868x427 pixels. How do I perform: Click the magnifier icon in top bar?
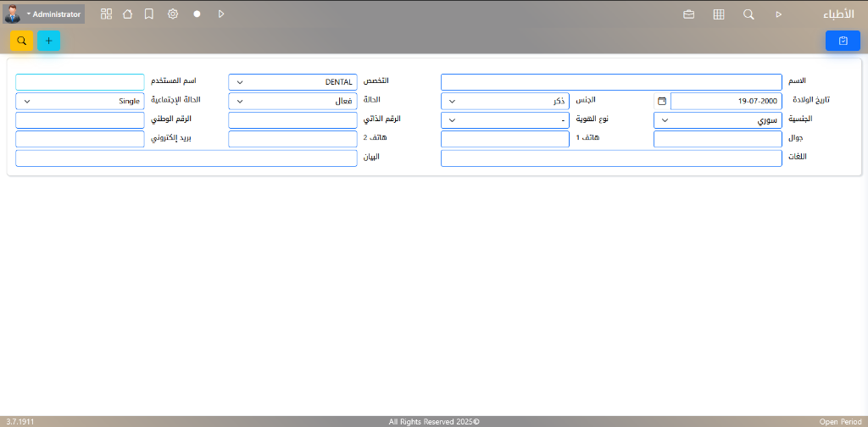[x=748, y=14]
